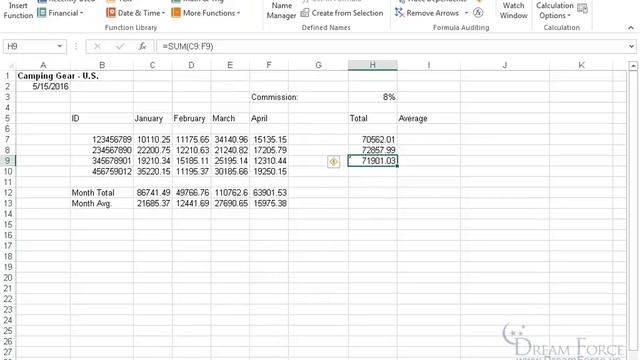Select column J header

coord(504,65)
